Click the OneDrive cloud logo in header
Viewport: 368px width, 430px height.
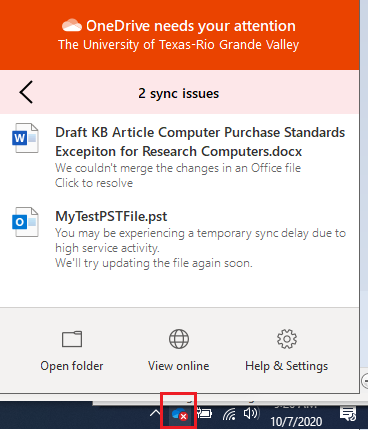click(x=72, y=25)
